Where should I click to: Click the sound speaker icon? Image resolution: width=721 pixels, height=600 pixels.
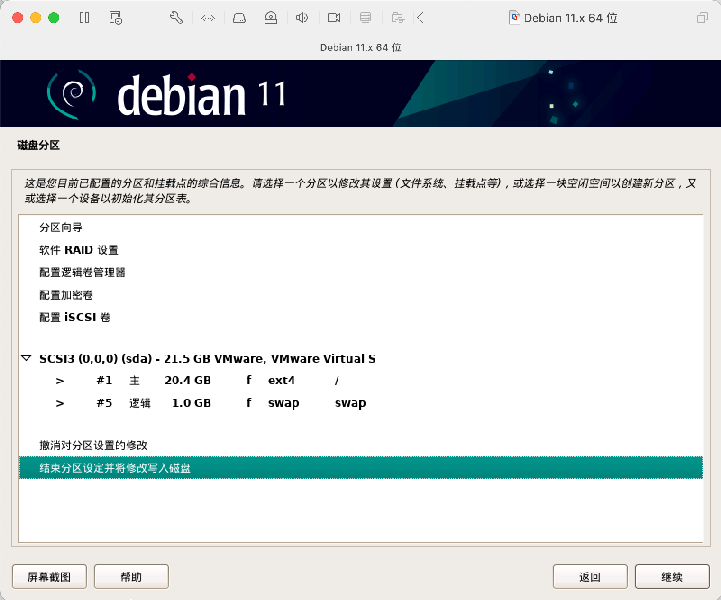point(302,18)
